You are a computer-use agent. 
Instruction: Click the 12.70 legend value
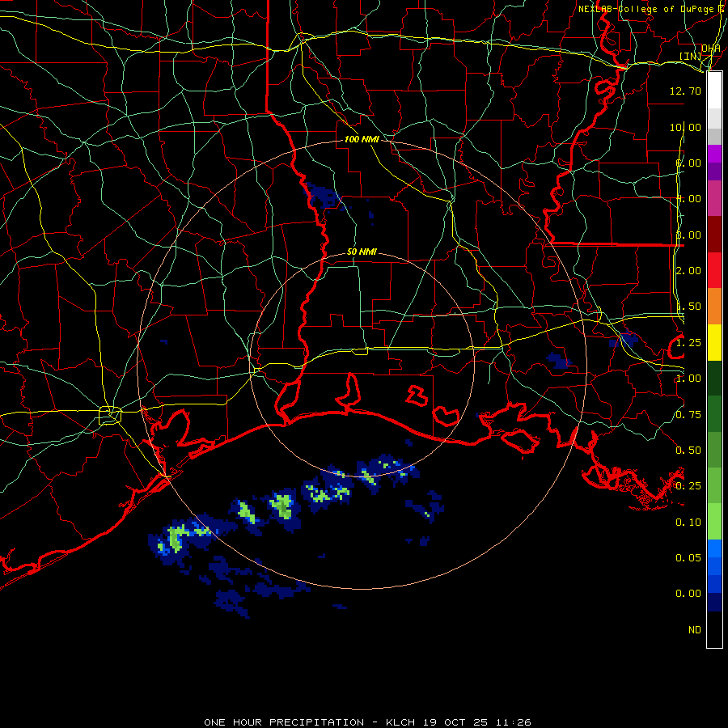(x=685, y=91)
